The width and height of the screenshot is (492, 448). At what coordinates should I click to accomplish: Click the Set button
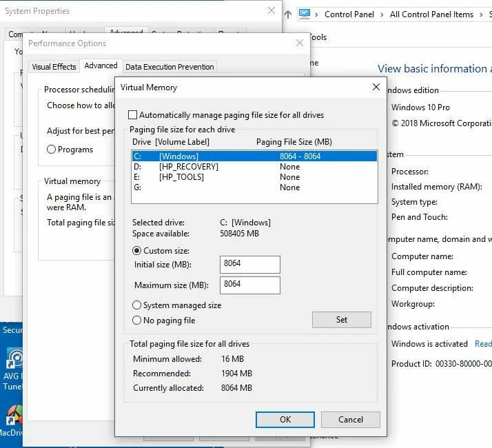point(341,320)
